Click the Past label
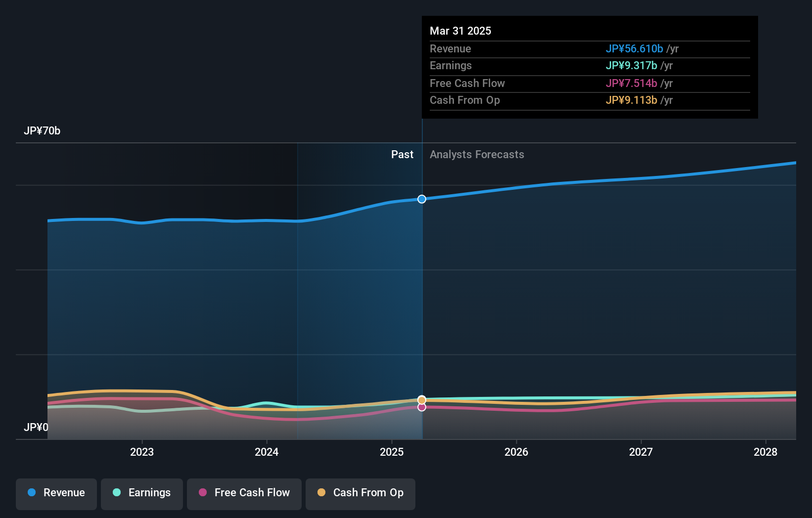Screen dimensions: 812x518 (402, 154)
